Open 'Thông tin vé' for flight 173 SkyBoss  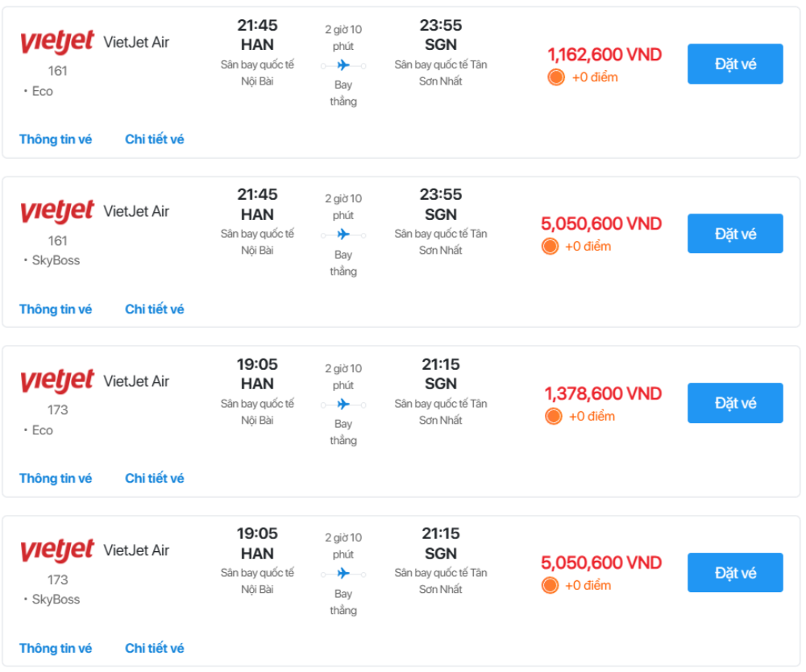[56, 649]
